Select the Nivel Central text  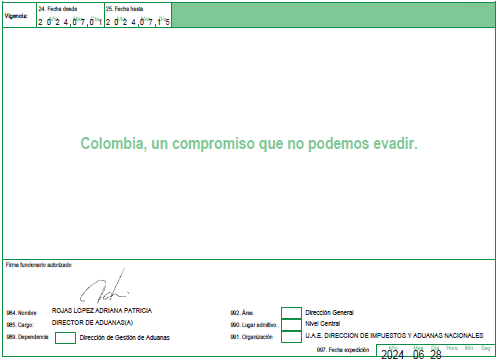click(x=323, y=324)
